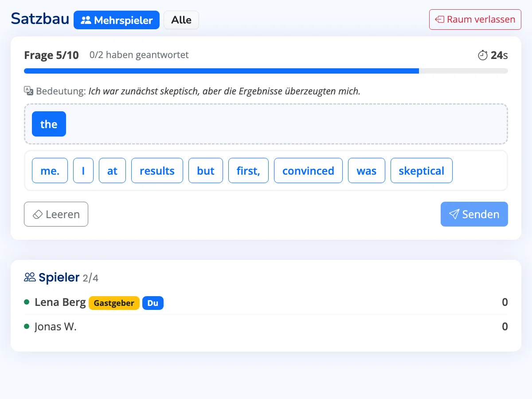Click the 'Frage 5/10' question counter
The image size is (532, 399).
pyautogui.click(x=51, y=55)
